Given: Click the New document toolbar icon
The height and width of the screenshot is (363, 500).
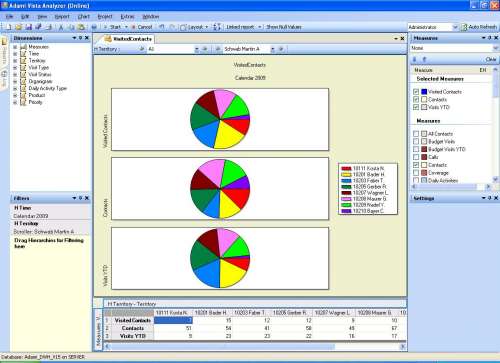Looking at the screenshot, I should pyautogui.click(x=9, y=27).
